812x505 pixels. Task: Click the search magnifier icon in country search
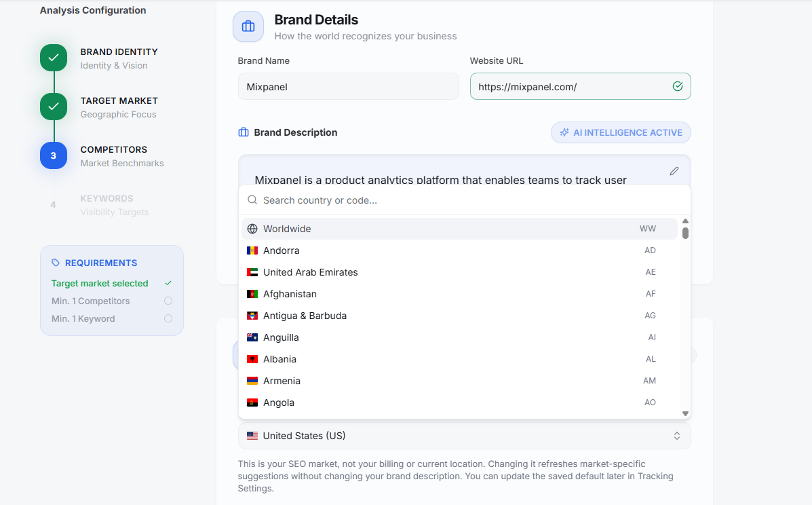tap(252, 200)
